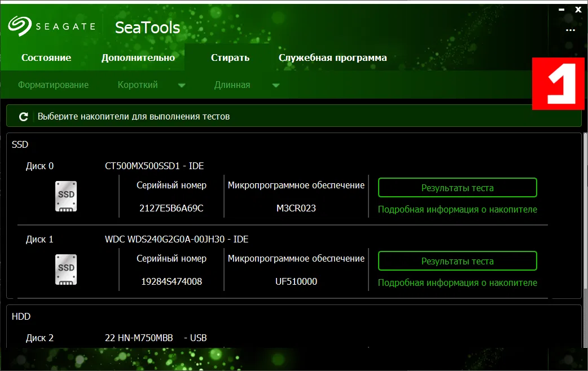Choose the Короткий erase option

pyautogui.click(x=138, y=85)
